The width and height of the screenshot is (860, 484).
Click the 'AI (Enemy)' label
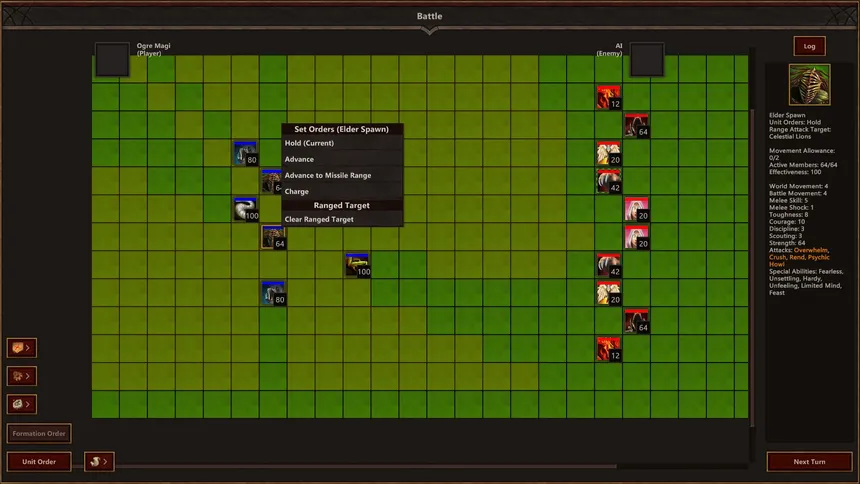point(609,49)
